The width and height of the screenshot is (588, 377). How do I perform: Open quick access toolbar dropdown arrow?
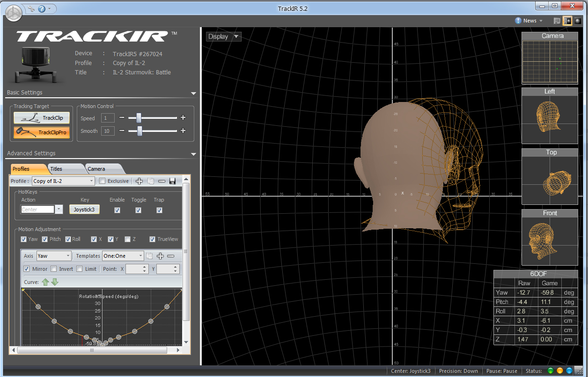point(50,8)
